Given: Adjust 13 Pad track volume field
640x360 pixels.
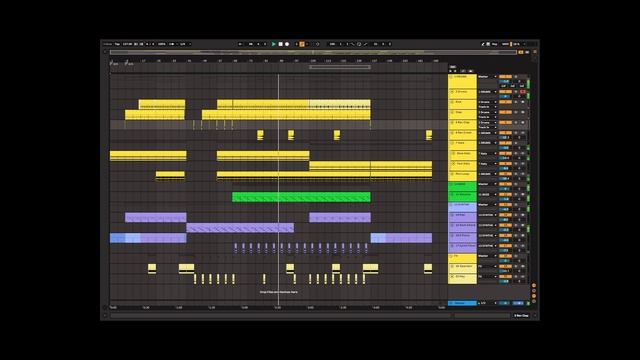Looking at the screenshot, I should tap(505, 220).
